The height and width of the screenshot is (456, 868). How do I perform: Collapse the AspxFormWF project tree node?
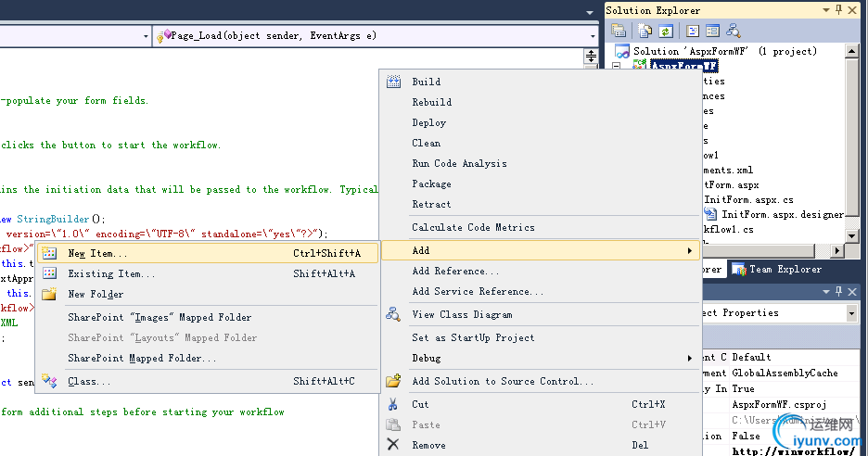coord(616,66)
